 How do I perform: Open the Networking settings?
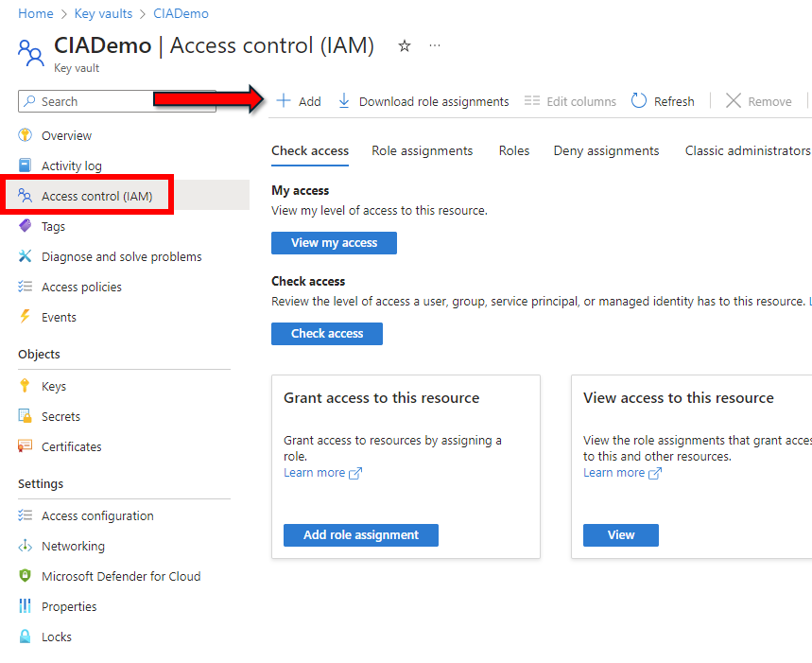coord(73,546)
